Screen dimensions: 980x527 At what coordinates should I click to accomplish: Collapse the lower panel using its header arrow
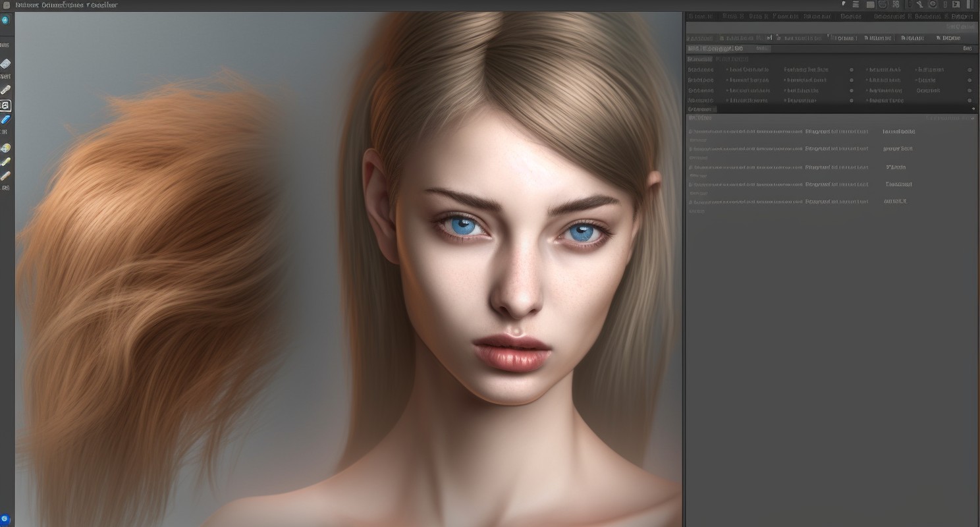click(972, 119)
